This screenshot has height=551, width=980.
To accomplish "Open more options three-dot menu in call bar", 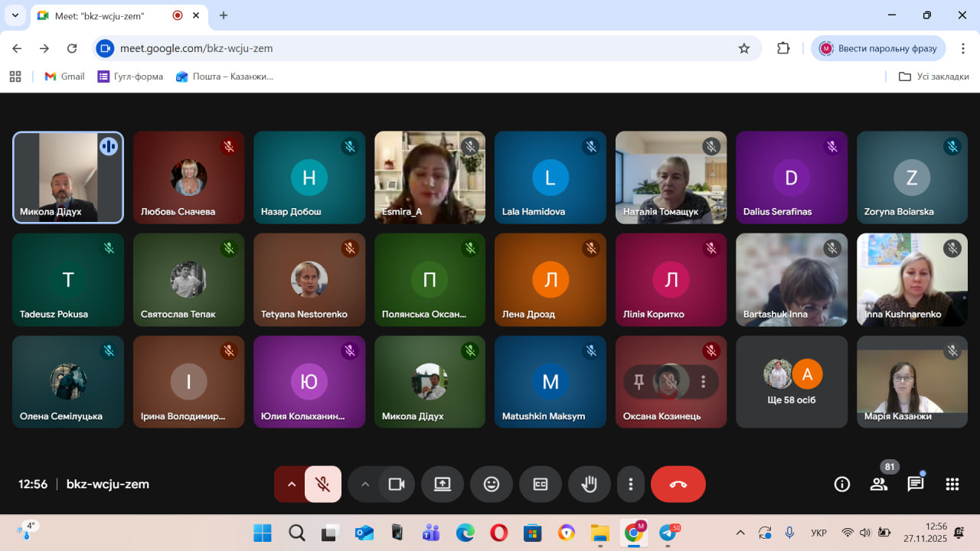I will 630,484.
